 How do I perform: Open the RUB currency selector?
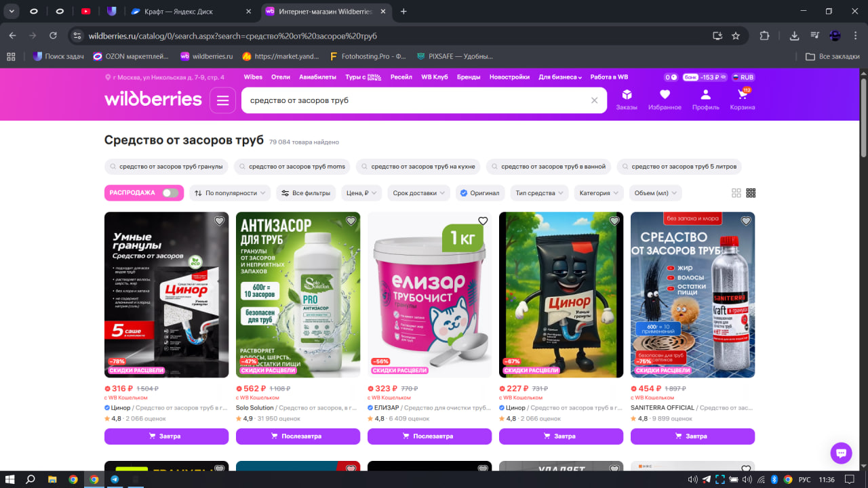click(x=743, y=77)
